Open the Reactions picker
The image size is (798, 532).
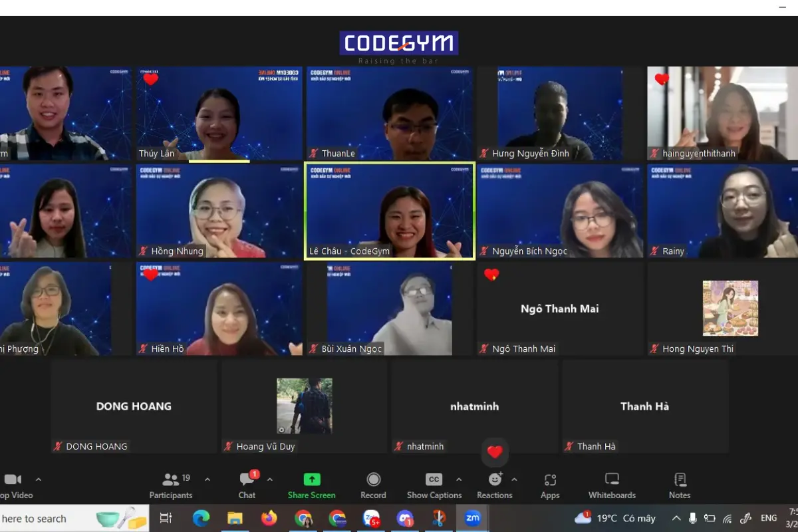point(494,485)
